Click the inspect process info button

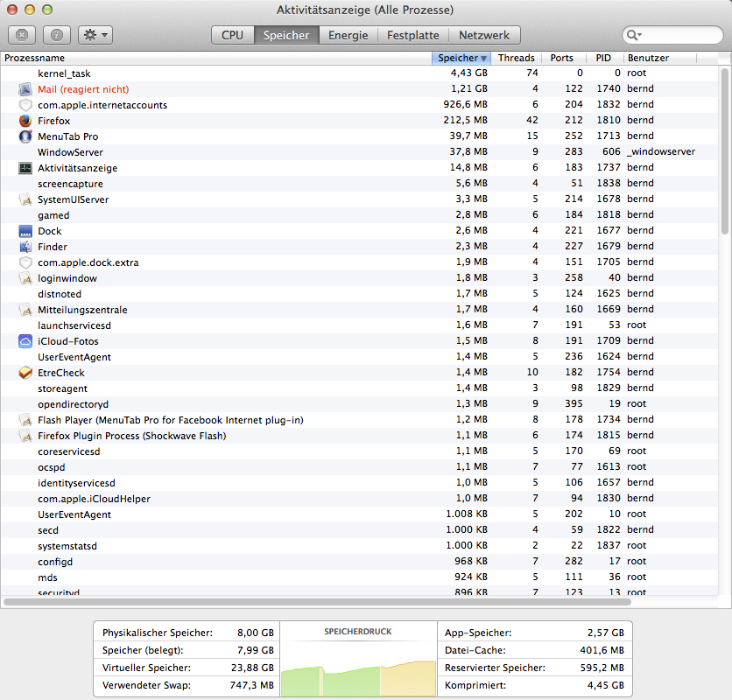click(57, 35)
